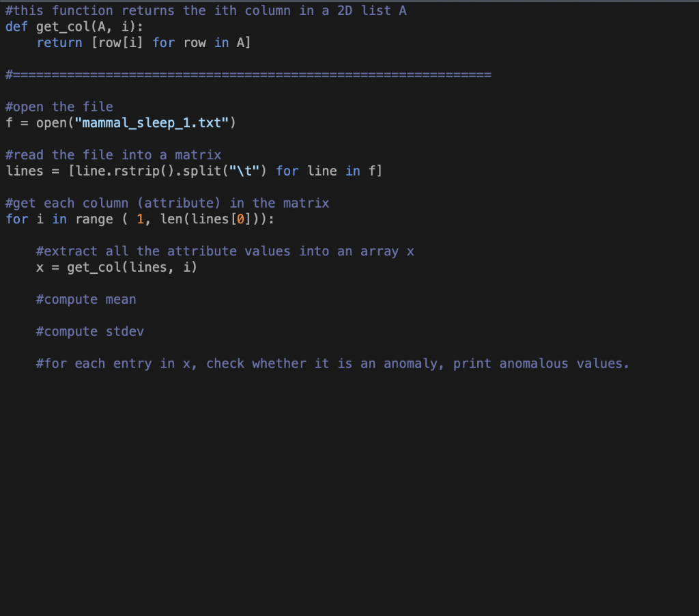699x616 pixels.
Task: Click the '#=====' separator comment line
Action: 248,74
